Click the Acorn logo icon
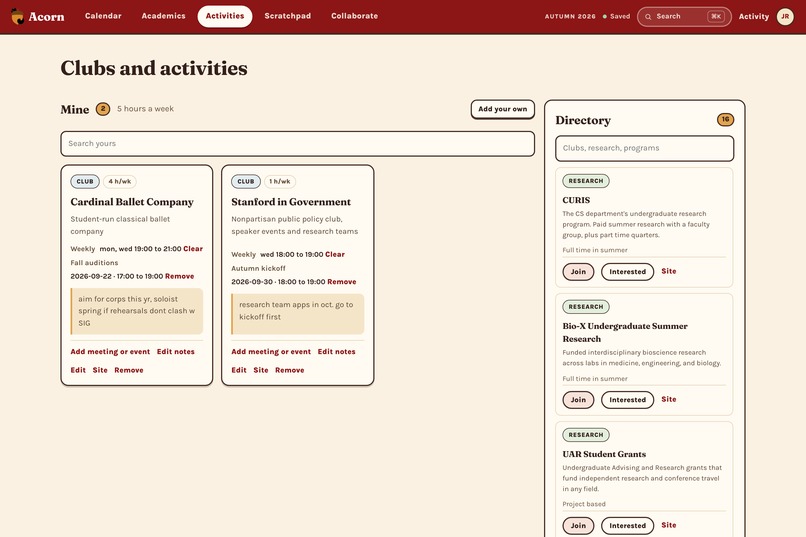 (17, 16)
